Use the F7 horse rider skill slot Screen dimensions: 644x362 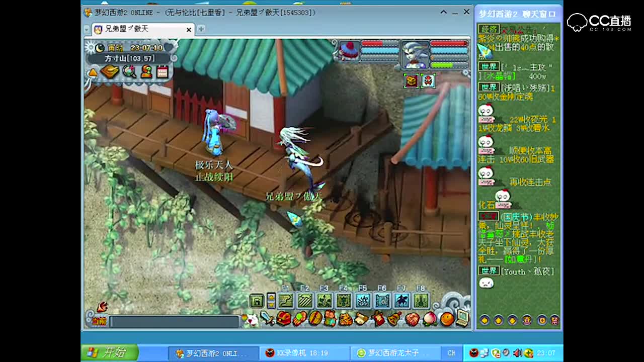pyautogui.click(x=402, y=301)
